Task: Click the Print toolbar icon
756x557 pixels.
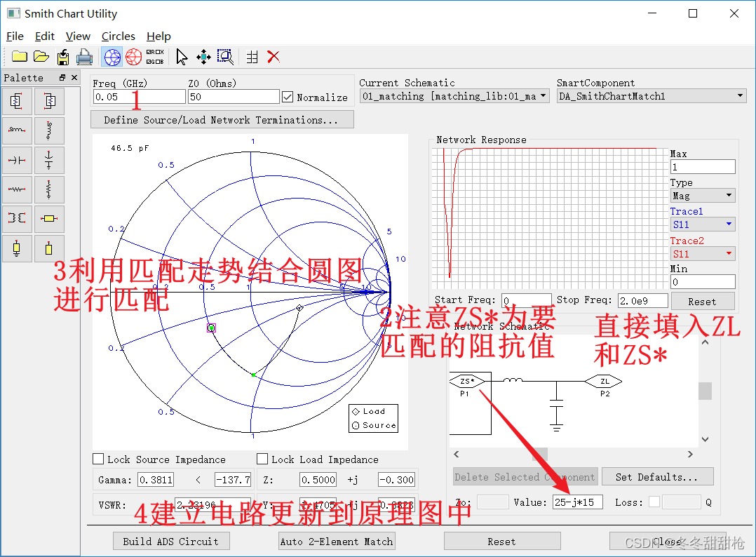Action: (84, 57)
